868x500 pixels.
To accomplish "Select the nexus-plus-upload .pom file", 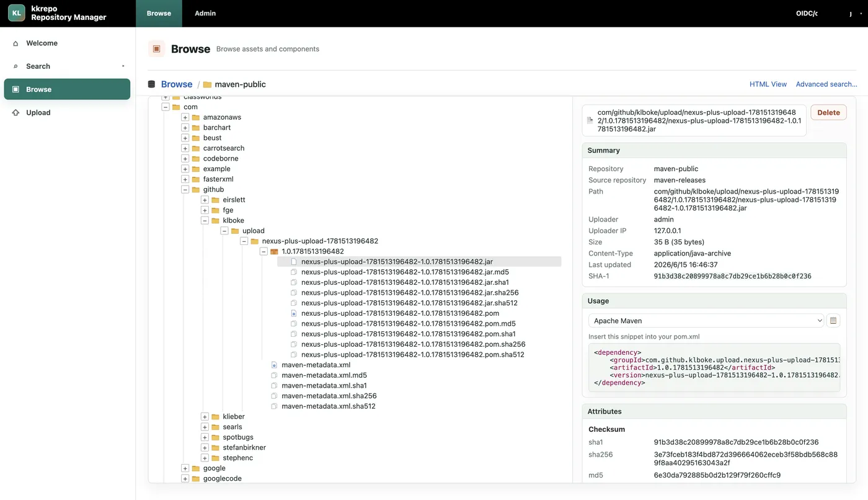I will 400,313.
